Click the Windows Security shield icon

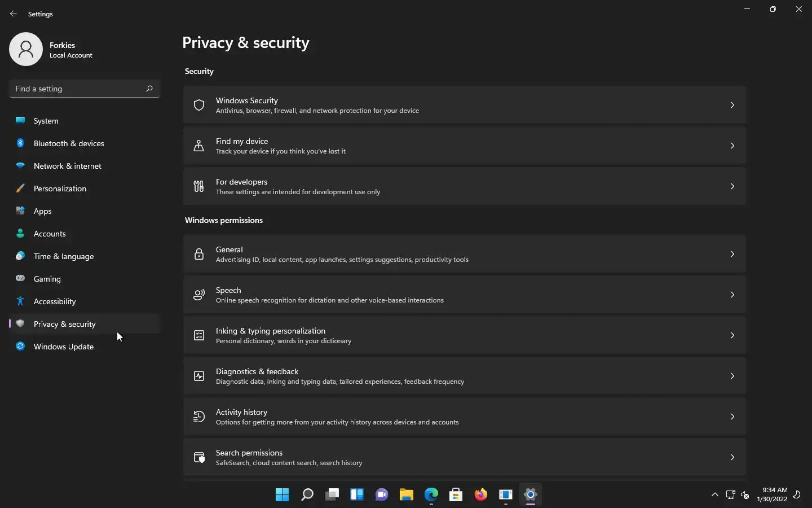point(199,105)
